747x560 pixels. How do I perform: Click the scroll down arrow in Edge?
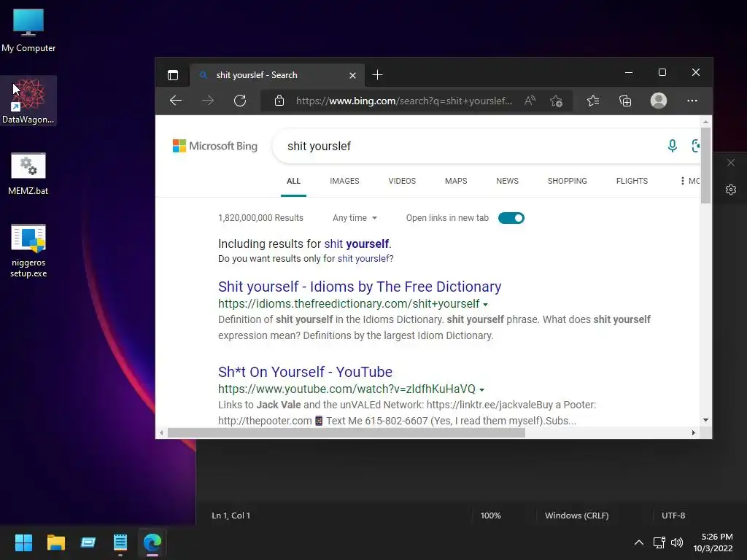point(705,420)
